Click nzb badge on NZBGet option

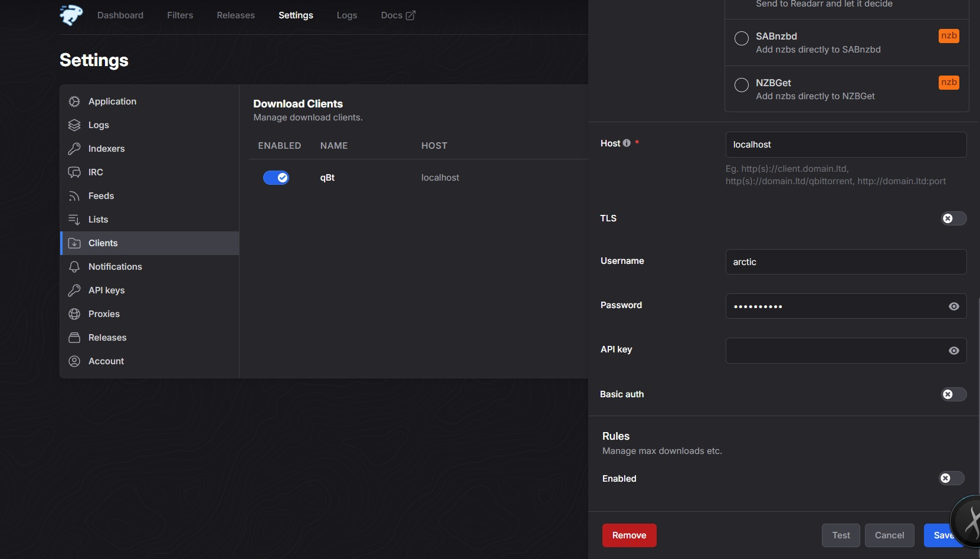949,83
